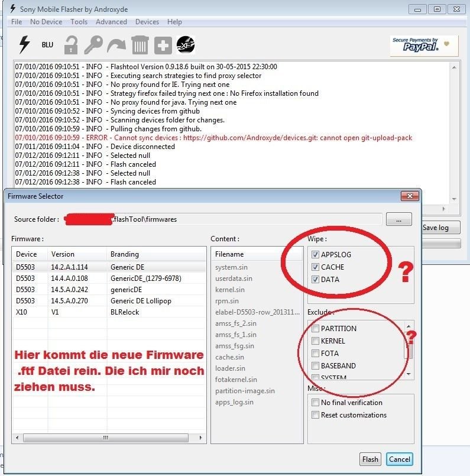
Task: Open the File menu
Action: pyautogui.click(x=17, y=22)
